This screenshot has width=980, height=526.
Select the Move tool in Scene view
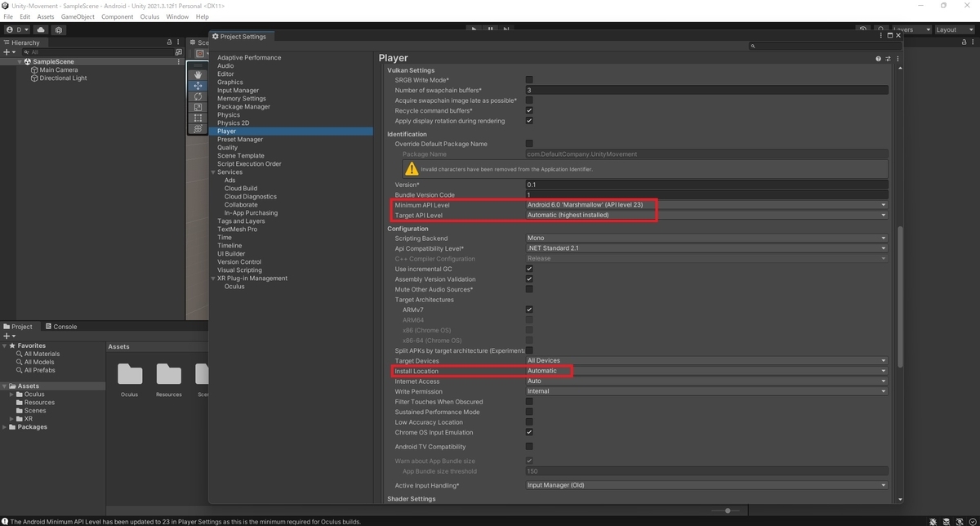tap(198, 86)
